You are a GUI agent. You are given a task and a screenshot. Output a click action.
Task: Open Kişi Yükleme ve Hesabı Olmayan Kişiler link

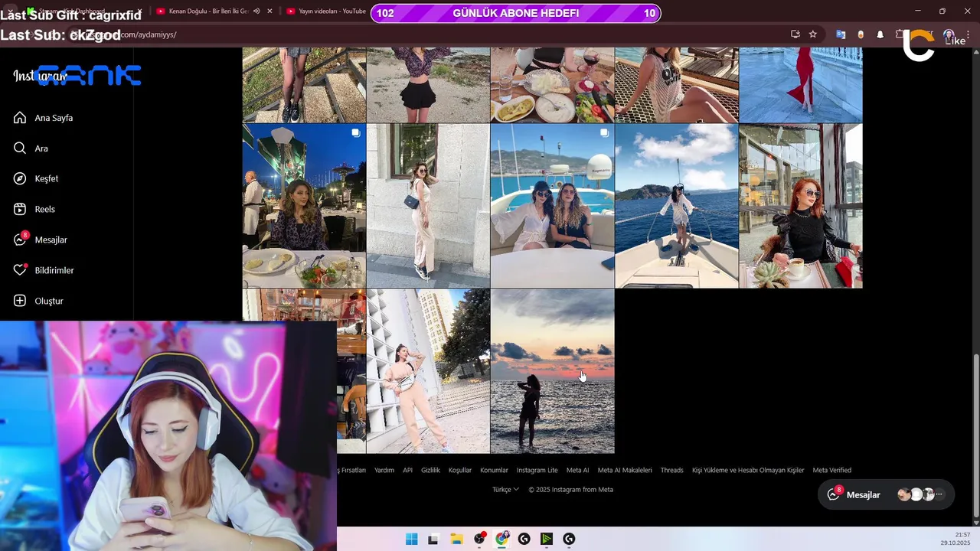[748, 470]
